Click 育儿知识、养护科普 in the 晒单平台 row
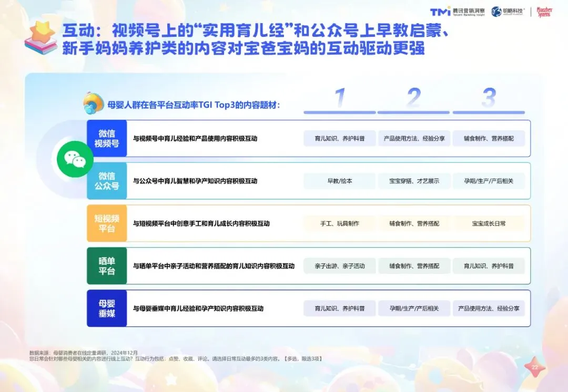This screenshot has height=392, width=568. [489, 266]
